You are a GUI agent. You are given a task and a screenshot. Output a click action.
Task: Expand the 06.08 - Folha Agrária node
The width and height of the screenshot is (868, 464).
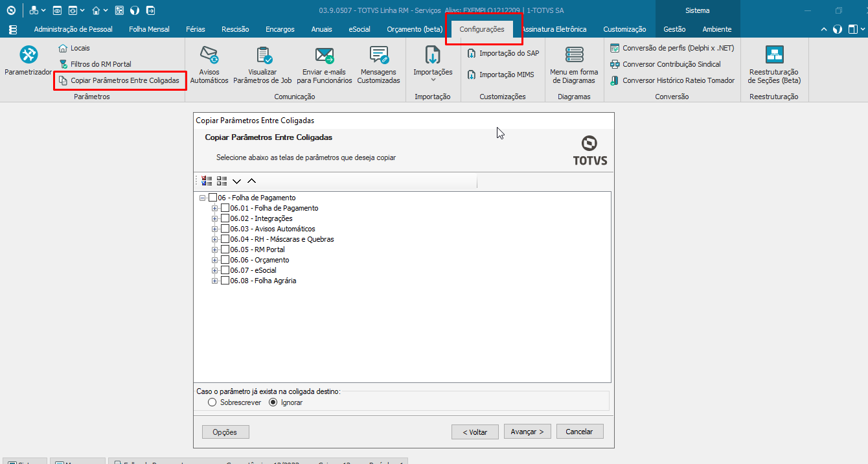point(215,281)
